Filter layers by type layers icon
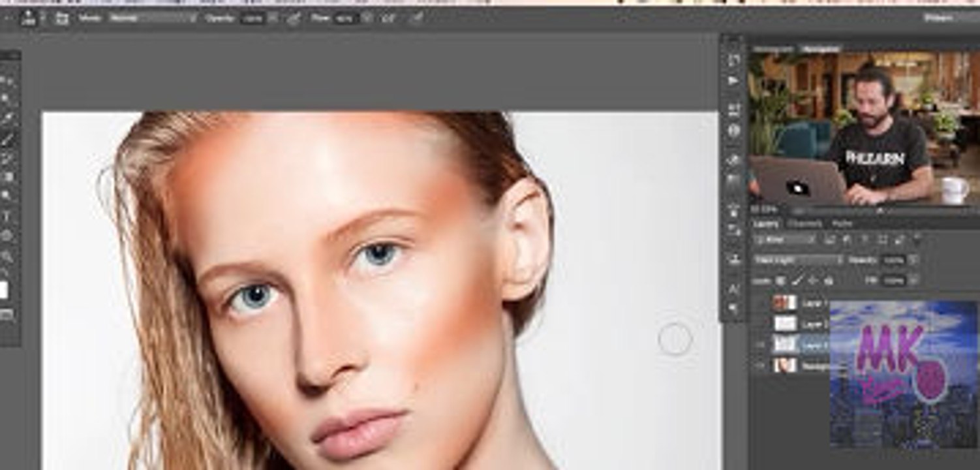This screenshot has width=980, height=470. click(865, 240)
